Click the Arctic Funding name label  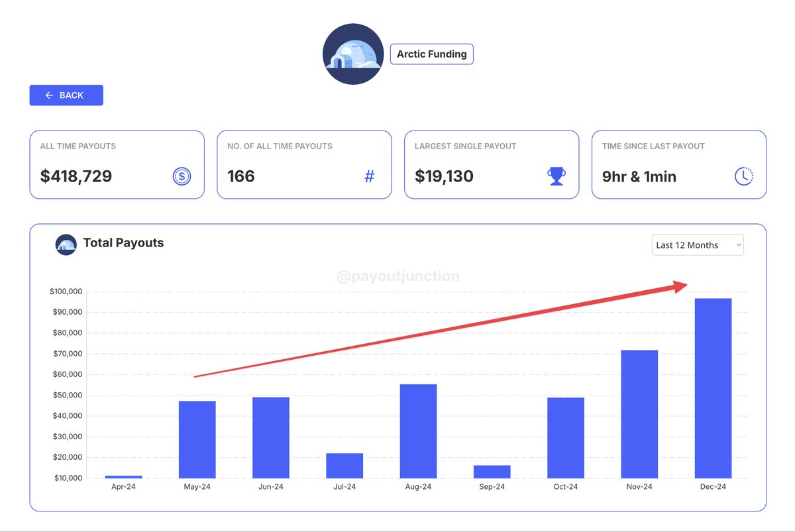click(x=432, y=54)
